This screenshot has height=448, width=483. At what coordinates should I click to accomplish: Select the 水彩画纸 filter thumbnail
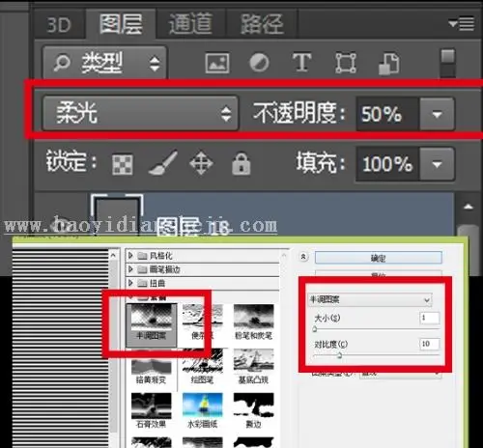pos(202,411)
